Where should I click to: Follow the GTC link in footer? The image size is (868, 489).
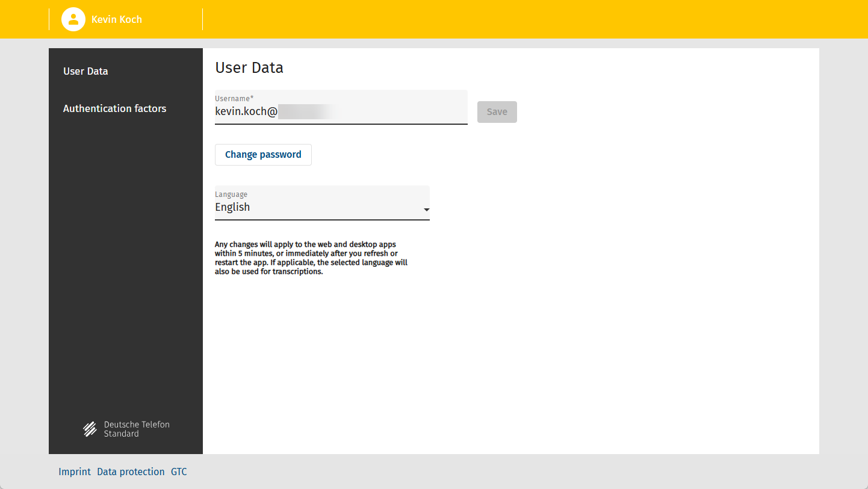click(x=179, y=472)
